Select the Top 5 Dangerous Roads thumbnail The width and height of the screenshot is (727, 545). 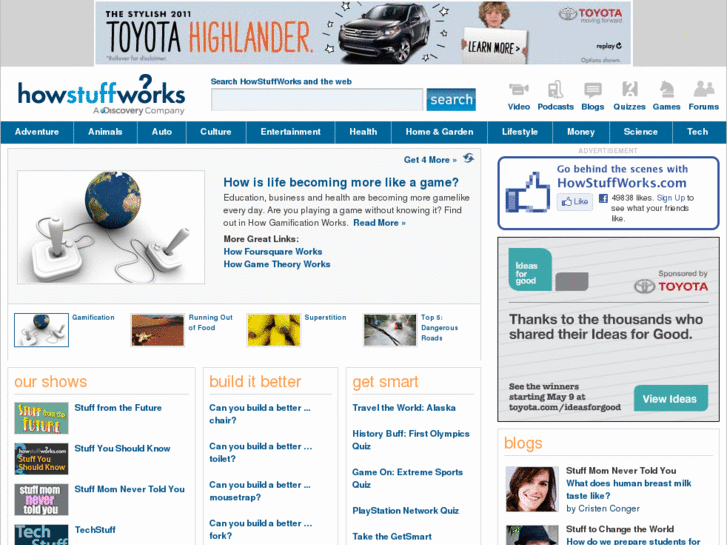tap(390, 330)
